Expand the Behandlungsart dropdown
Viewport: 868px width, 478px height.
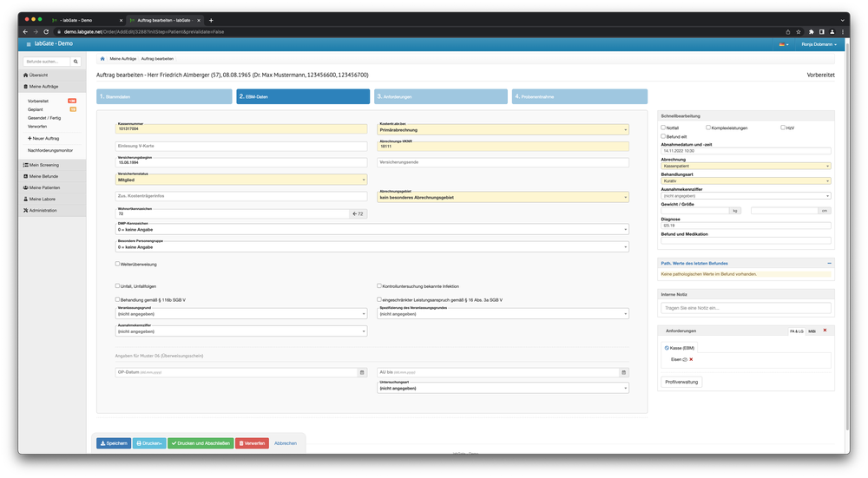tap(746, 180)
